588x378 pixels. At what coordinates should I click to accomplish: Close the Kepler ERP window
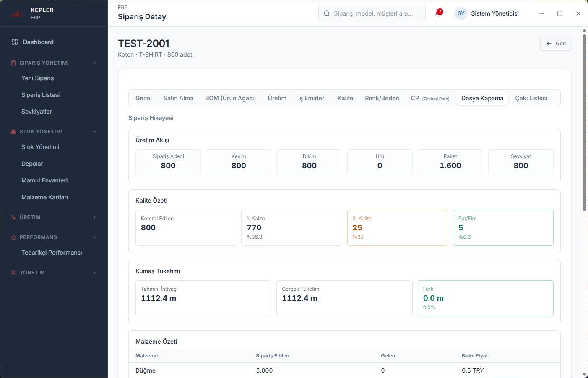578,13
